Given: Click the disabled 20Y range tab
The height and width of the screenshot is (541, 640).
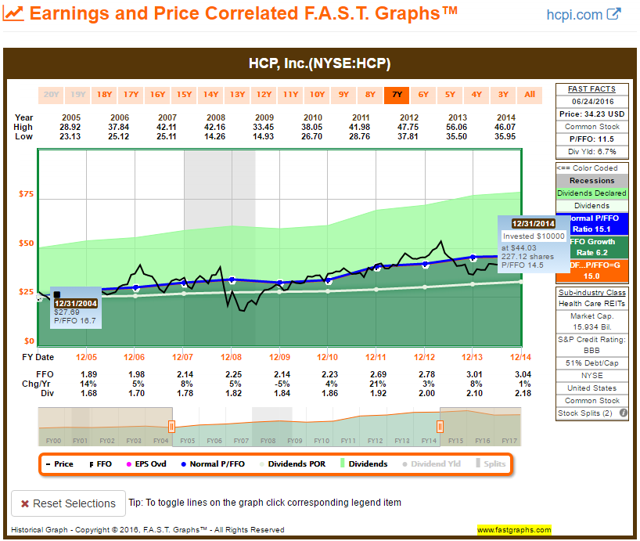Looking at the screenshot, I should (51, 95).
